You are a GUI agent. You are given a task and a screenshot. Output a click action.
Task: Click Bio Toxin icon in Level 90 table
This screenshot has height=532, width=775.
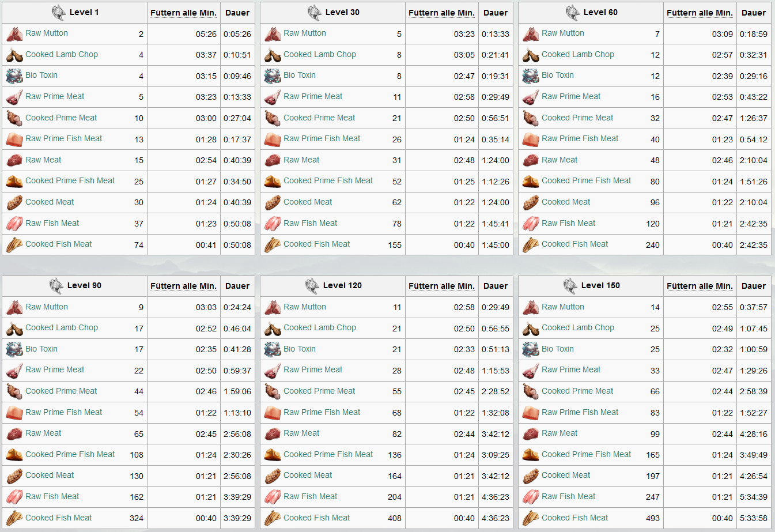14,349
